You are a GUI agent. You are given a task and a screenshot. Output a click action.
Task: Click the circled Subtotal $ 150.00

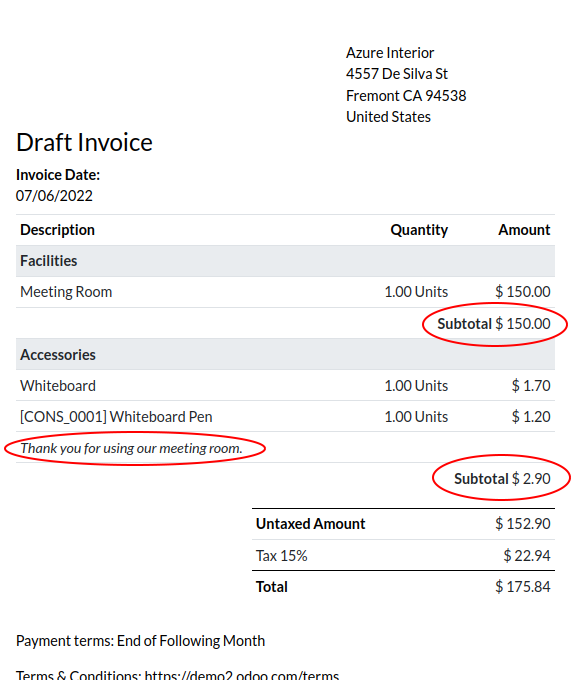(x=494, y=324)
